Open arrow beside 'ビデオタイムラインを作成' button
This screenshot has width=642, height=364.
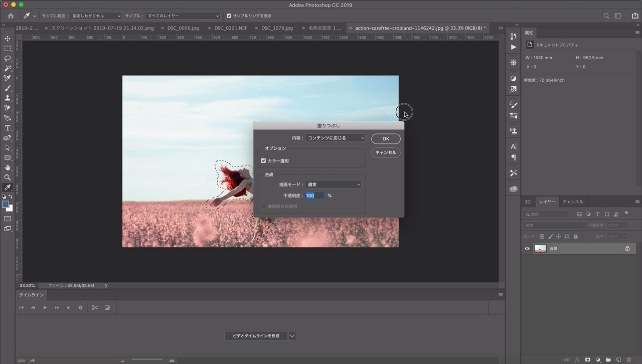click(x=292, y=335)
